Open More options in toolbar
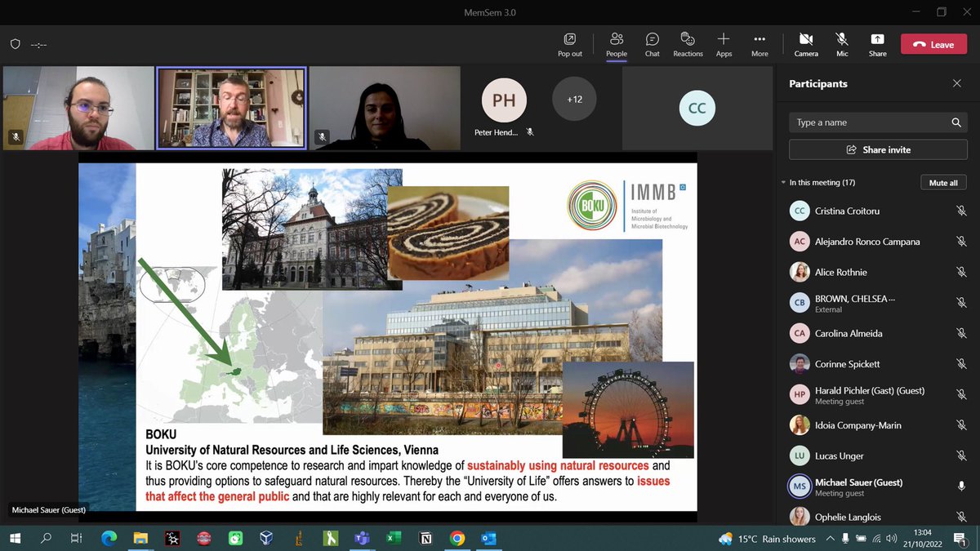Viewport: 980px width, 551px height. 759,44
